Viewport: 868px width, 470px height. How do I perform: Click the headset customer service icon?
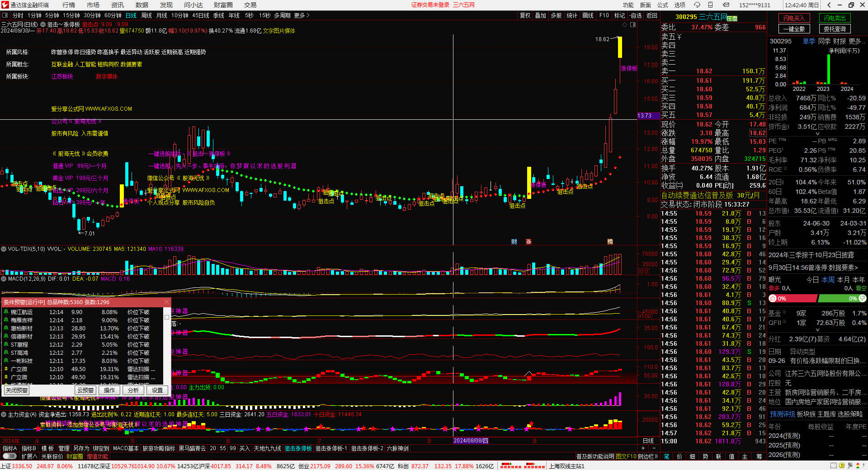pyautogui.click(x=697, y=5)
